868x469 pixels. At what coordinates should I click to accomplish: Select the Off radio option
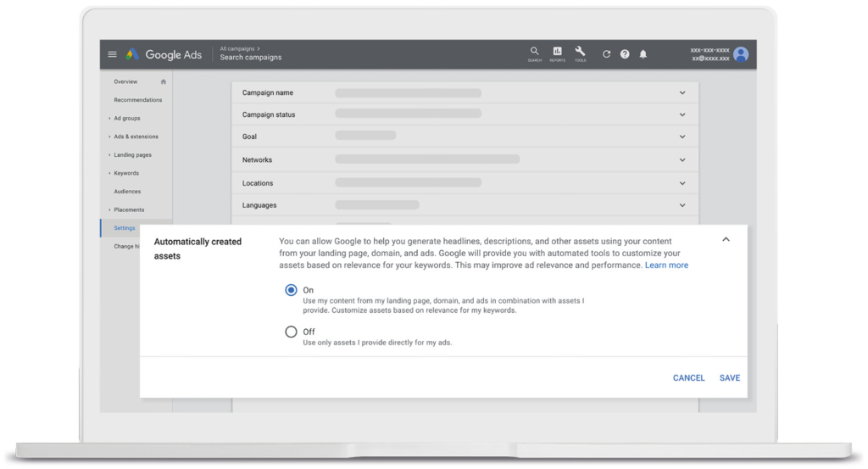coord(291,332)
